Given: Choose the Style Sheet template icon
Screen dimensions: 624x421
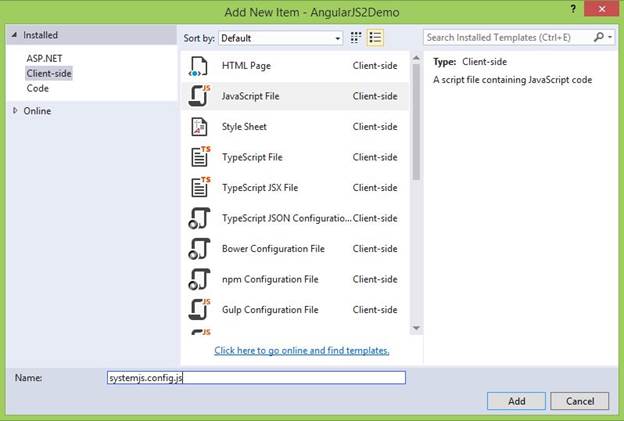Looking at the screenshot, I should 199,127.
